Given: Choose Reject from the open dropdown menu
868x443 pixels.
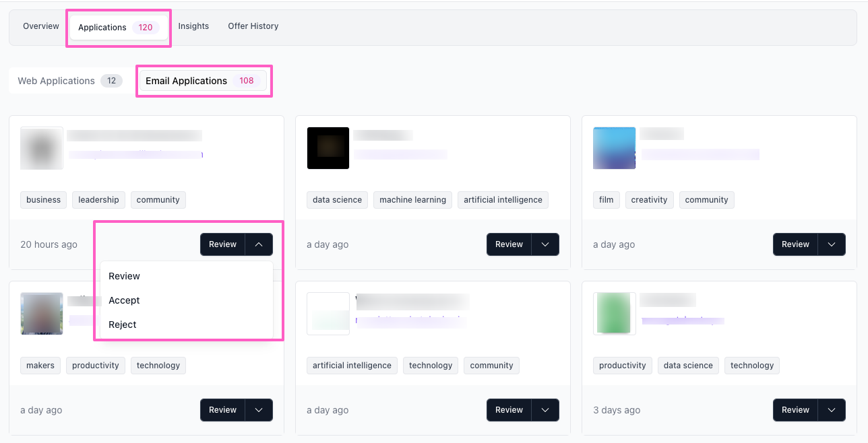Looking at the screenshot, I should click(123, 325).
